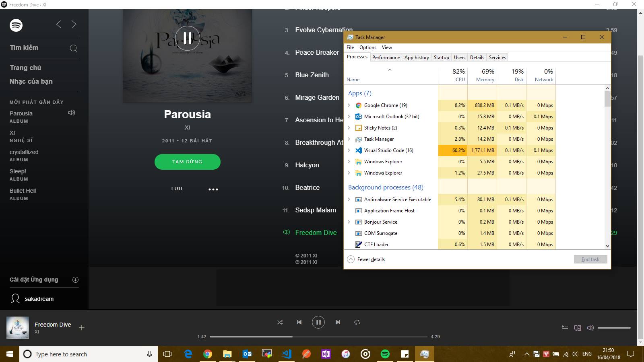The height and width of the screenshot is (362, 644).
Task: Go forward with the Spotify forward arrow
Action: pyautogui.click(x=74, y=25)
